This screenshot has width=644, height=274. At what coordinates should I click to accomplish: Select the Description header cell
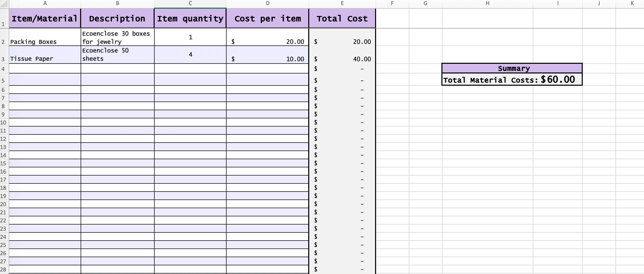(x=117, y=18)
